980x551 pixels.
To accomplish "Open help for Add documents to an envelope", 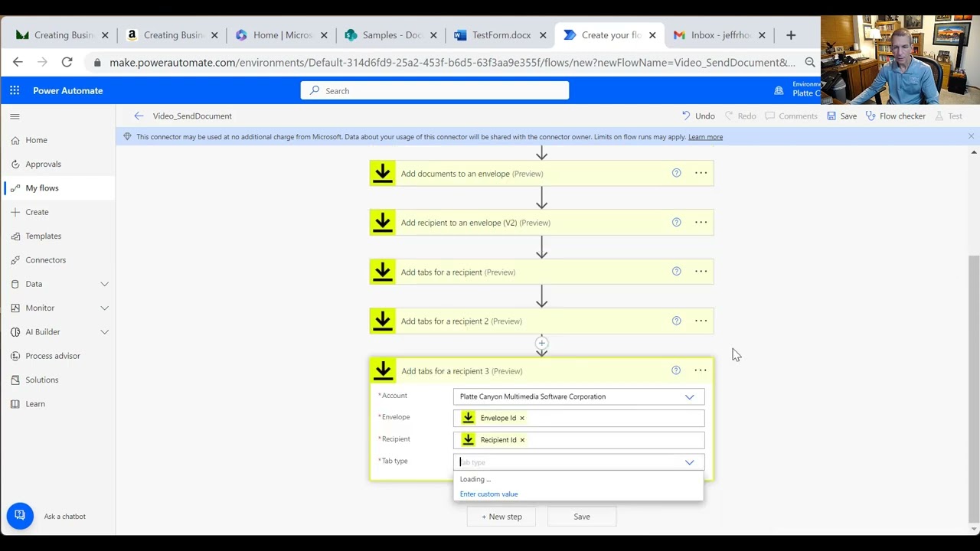I will [x=676, y=173].
